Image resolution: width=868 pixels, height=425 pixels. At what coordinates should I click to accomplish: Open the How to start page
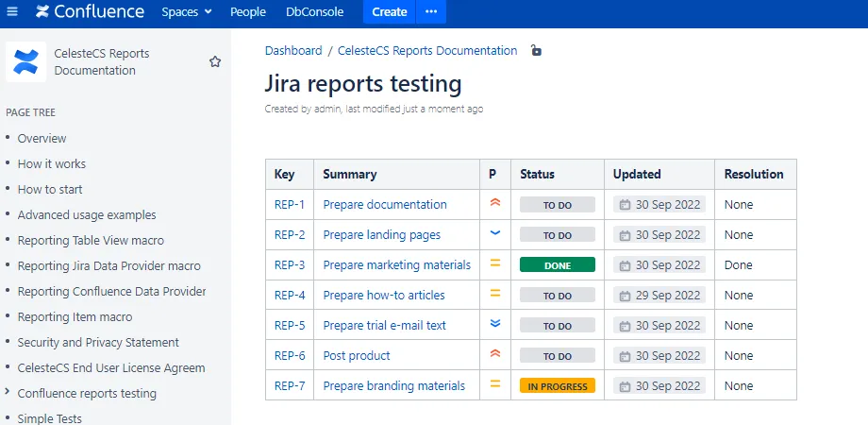click(x=50, y=190)
